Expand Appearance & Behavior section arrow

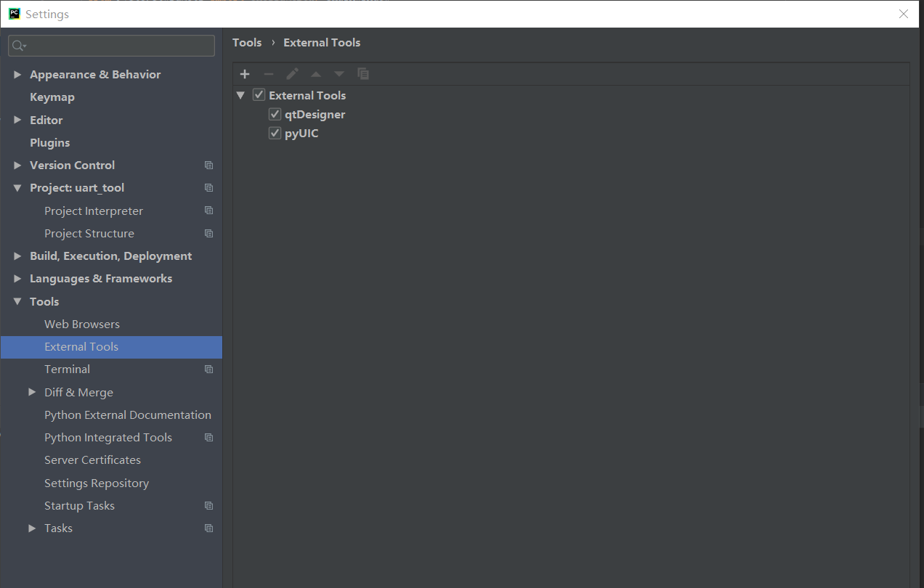(x=17, y=75)
